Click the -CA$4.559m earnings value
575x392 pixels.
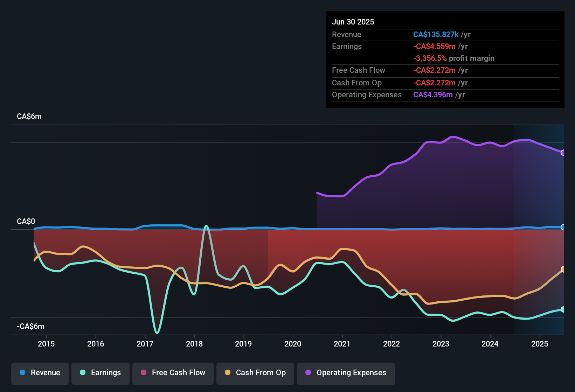[x=434, y=46]
